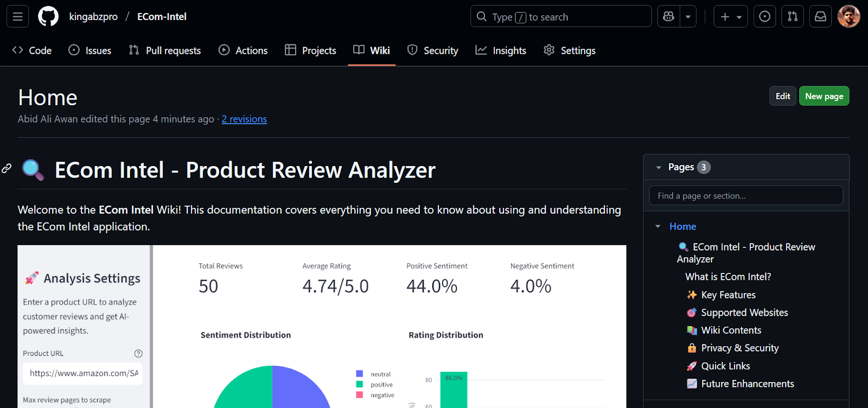Go to GitHub homepage via Octocat logo
Image resolution: width=868 pixels, height=408 pixels.
coord(48,17)
